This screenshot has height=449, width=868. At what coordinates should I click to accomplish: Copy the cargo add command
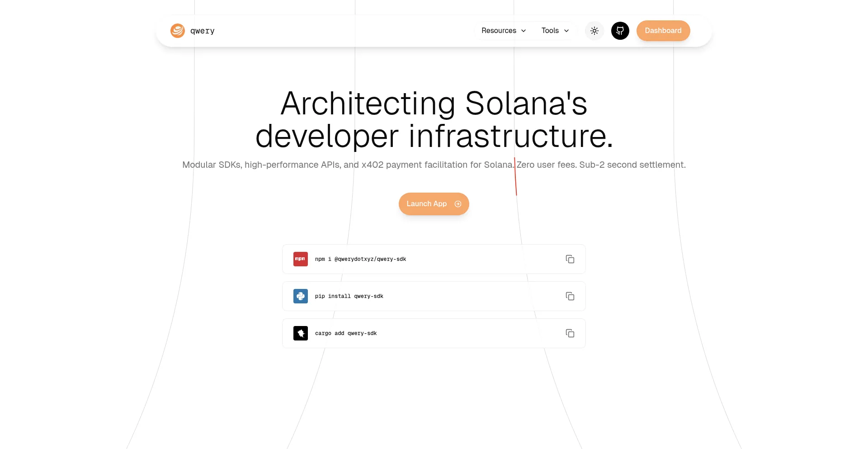(570, 333)
